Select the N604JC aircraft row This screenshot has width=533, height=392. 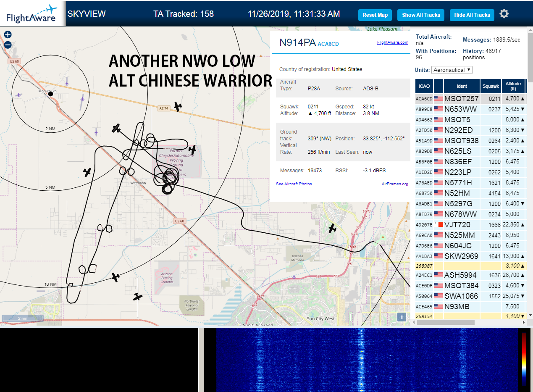coord(470,246)
